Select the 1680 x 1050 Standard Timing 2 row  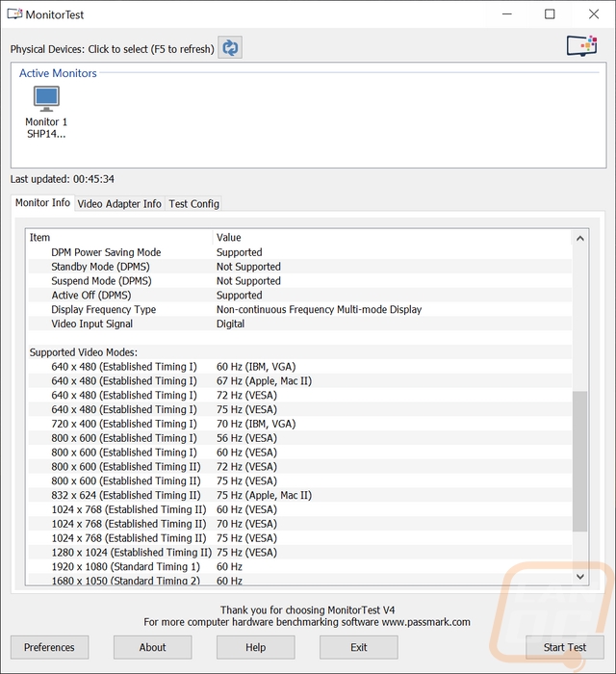click(300, 580)
